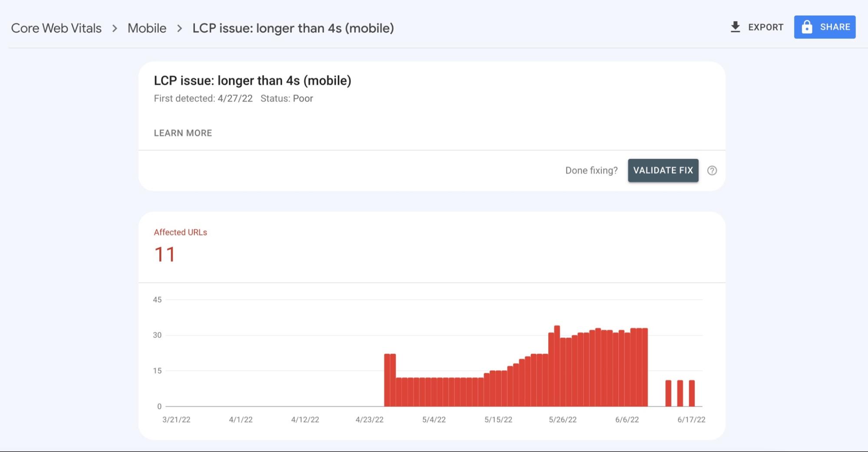Open the help icon beside Validate Fix

pyautogui.click(x=712, y=170)
